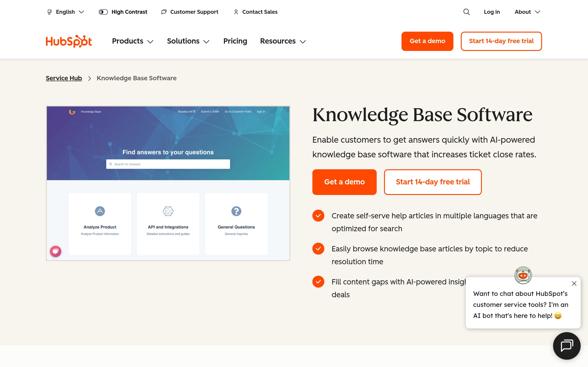Open the Service Hub breadcrumb link

(64, 78)
